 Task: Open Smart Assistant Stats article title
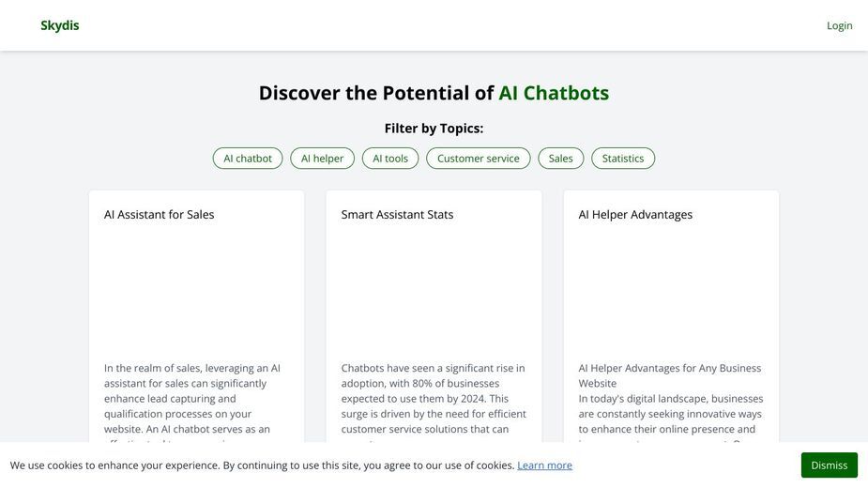click(x=397, y=214)
